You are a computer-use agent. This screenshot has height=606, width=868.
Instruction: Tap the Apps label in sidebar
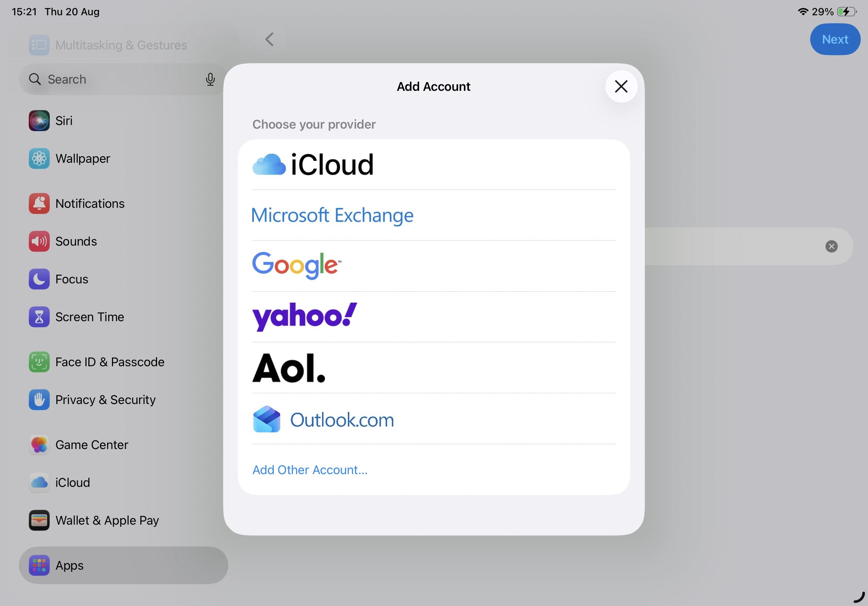69,566
